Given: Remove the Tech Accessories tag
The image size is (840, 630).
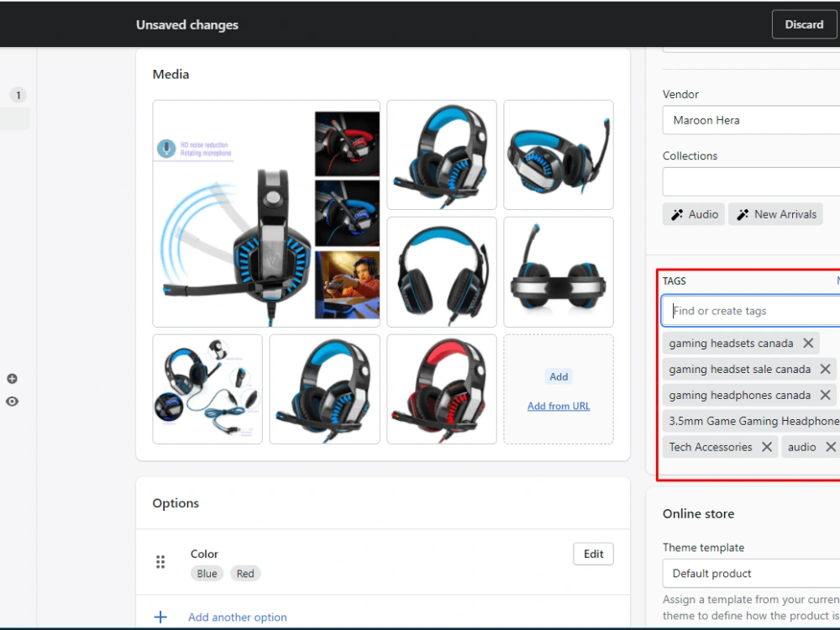Looking at the screenshot, I should (767, 447).
